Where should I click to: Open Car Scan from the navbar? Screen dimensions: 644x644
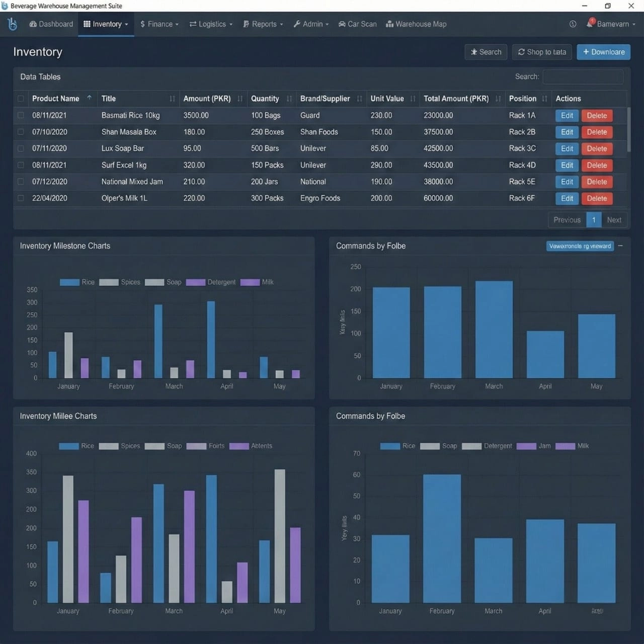pyautogui.click(x=357, y=24)
